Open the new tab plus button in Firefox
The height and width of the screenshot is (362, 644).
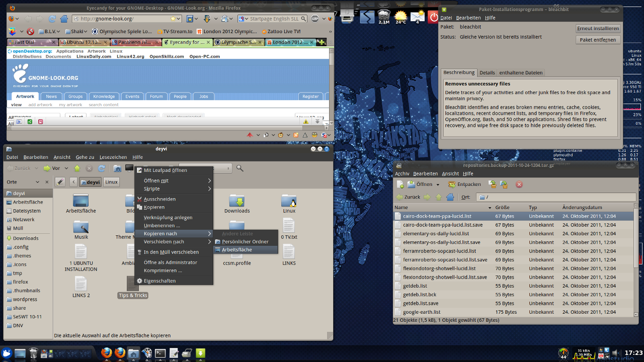tap(322, 42)
